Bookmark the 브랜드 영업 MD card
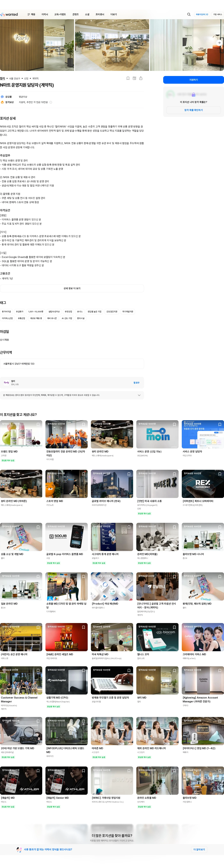The height and width of the screenshot is (868, 224). pos(38,425)
